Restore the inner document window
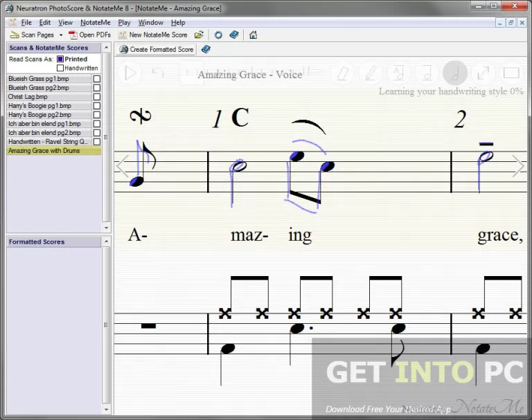The image size is (532, 420). coord(511,23)
